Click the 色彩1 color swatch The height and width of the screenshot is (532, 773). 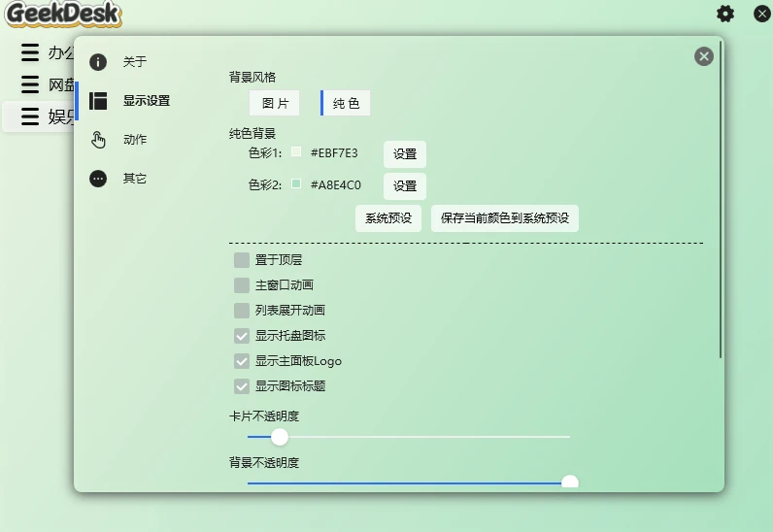click(x=296, y=151)
